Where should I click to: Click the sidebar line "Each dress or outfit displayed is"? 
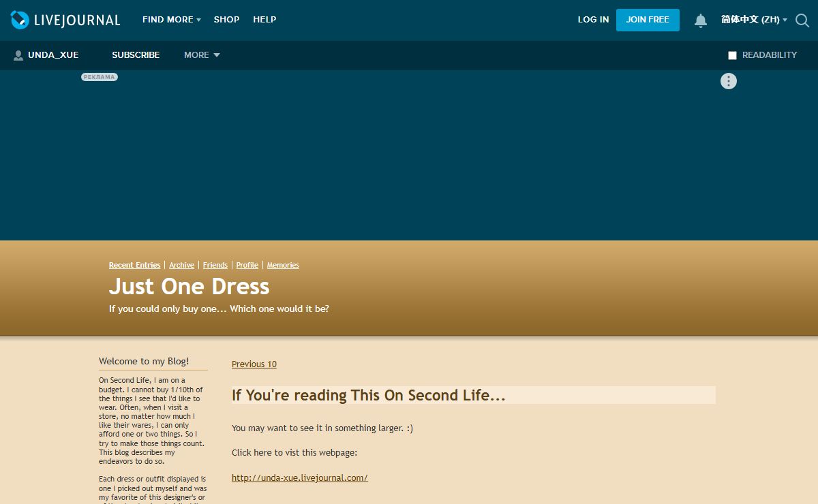point(153,479)
